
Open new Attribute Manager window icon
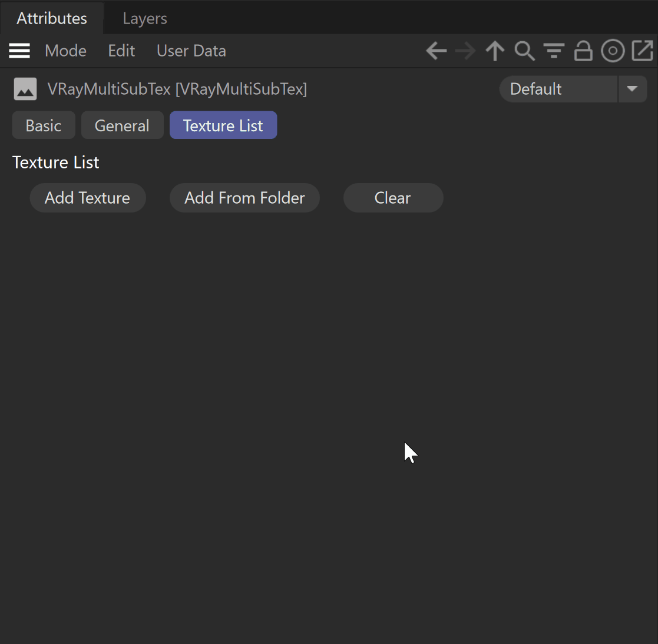pyautogui.click(x=643, y=51)
